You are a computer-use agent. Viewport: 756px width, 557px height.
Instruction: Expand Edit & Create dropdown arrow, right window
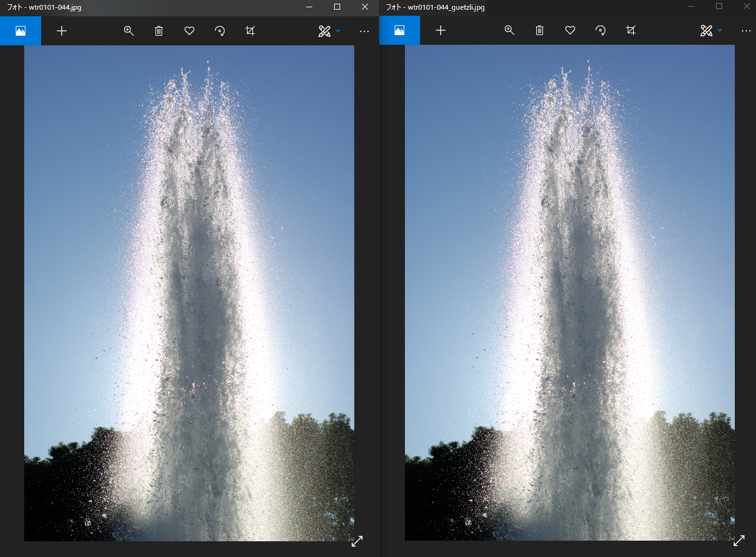(720, 30)
